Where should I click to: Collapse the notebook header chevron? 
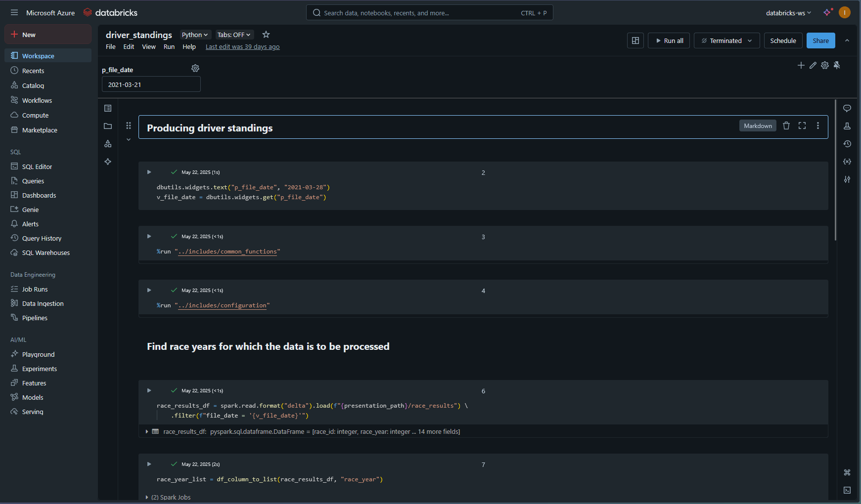click(x=847, y=41)
